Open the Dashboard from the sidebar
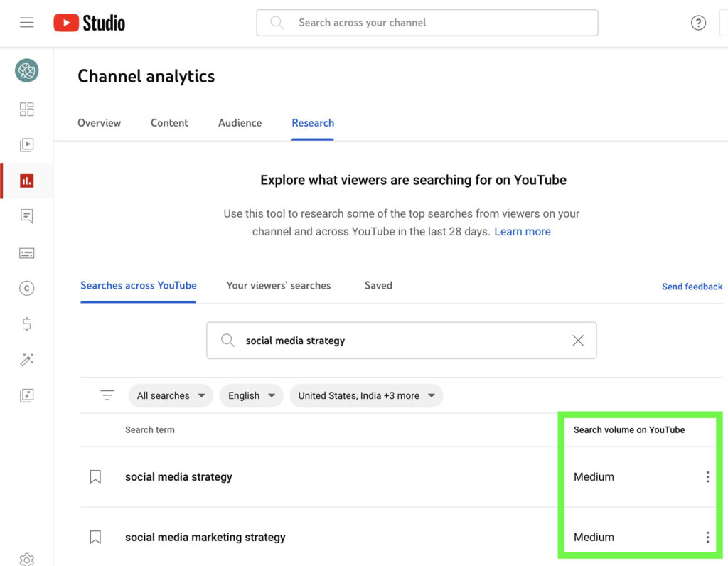Viewport: 728px width, 566px height. pyautogui.click(x=26, y=109)
